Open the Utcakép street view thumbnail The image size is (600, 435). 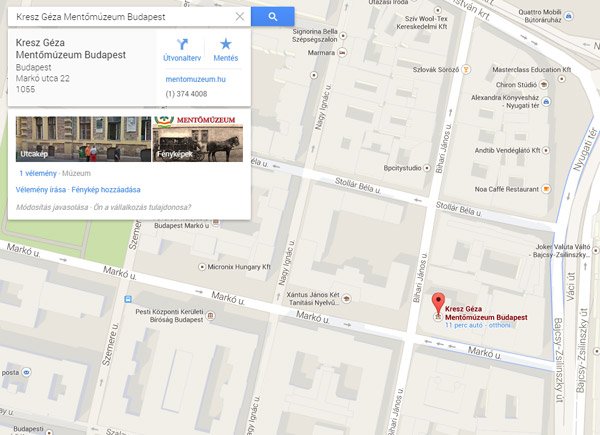click(83, 139)
